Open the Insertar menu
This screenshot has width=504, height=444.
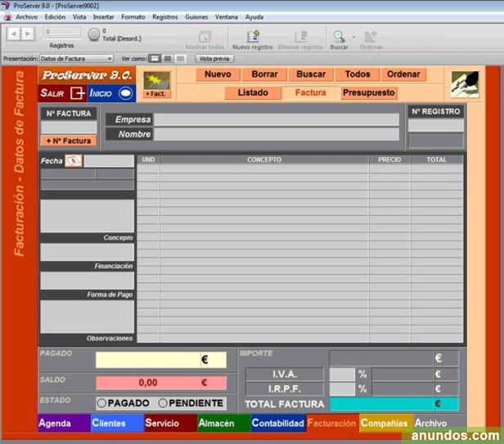(103, 17)
